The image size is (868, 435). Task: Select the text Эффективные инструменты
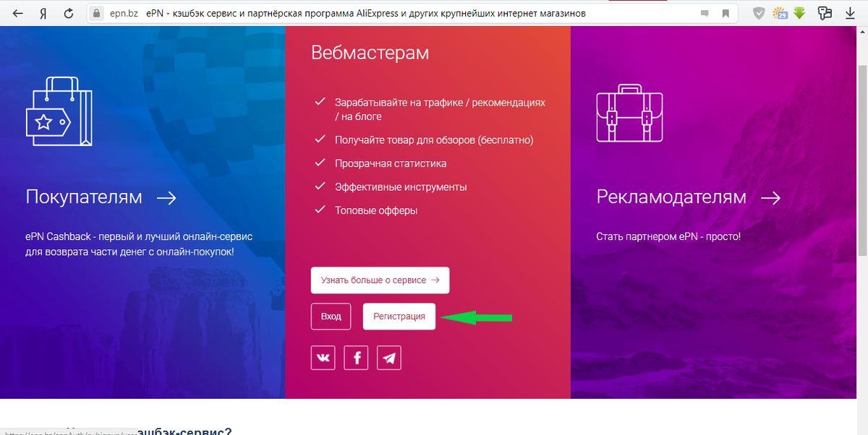[x=401, y=187]
